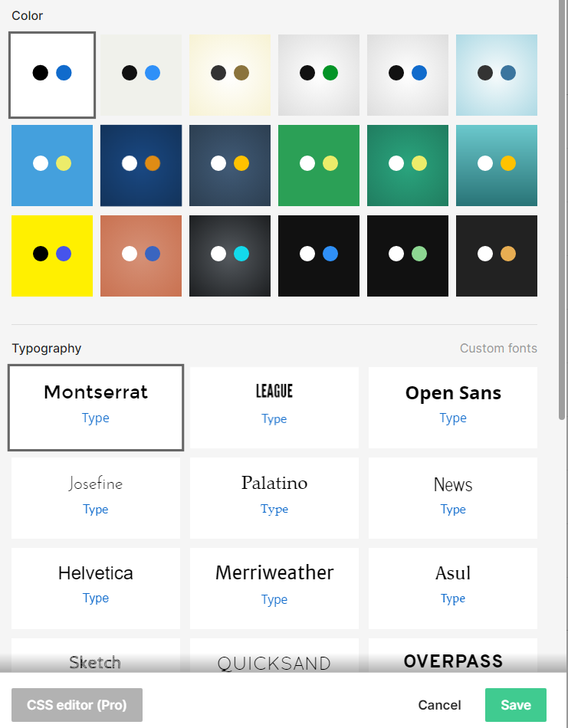Select the bright yellow color theme
The height and width of the screenshot is (728, 568).
[x=52, y=256]
